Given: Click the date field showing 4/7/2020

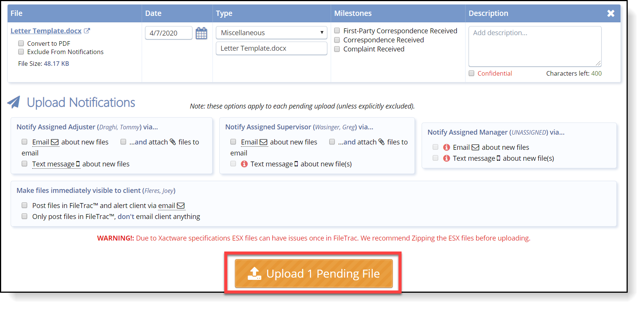Looking at the screenshot, I should pyautogui.click(x=169, y=33).
